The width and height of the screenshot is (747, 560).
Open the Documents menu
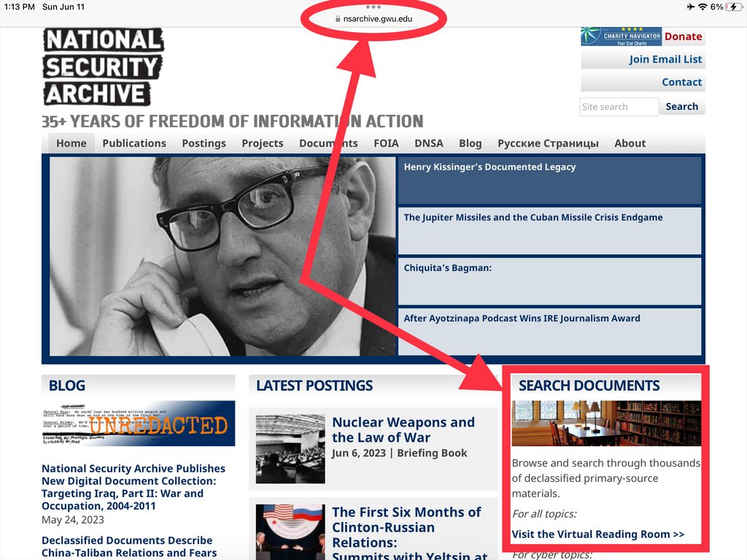328,144
